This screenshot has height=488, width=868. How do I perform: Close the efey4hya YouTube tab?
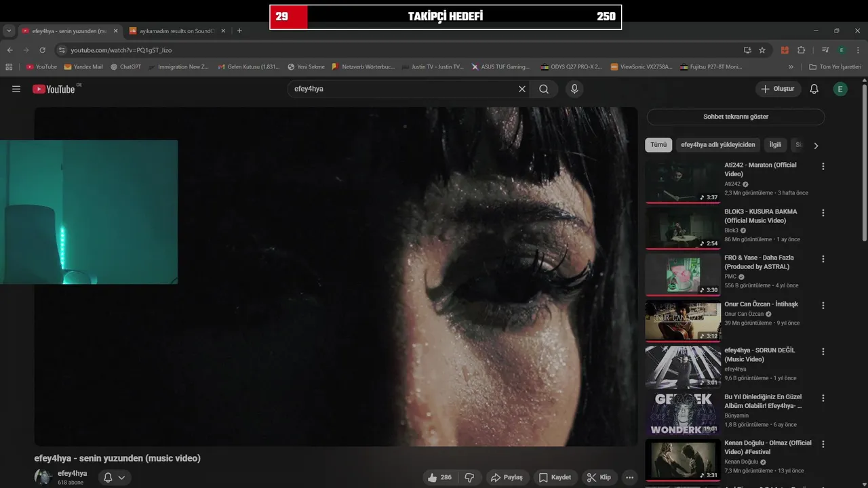click(x=115, y=30)
